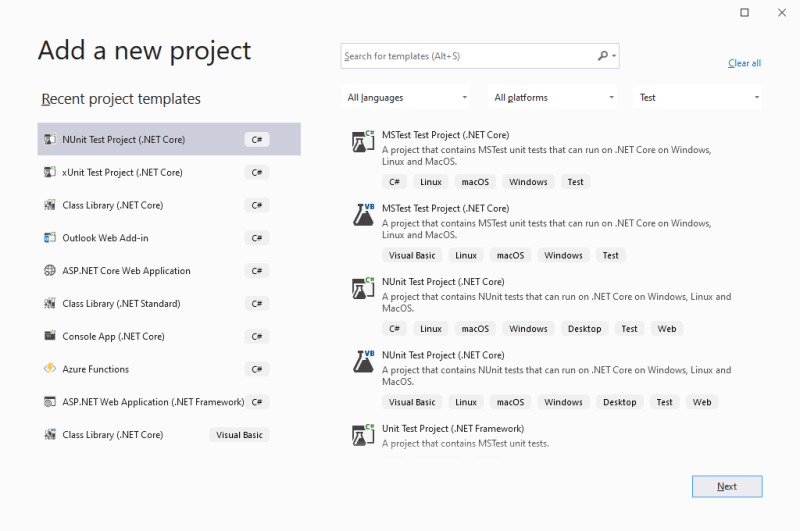
Task: Click the C# NUnit Test Project flask icon in results
Action: (x=363, y=288)
